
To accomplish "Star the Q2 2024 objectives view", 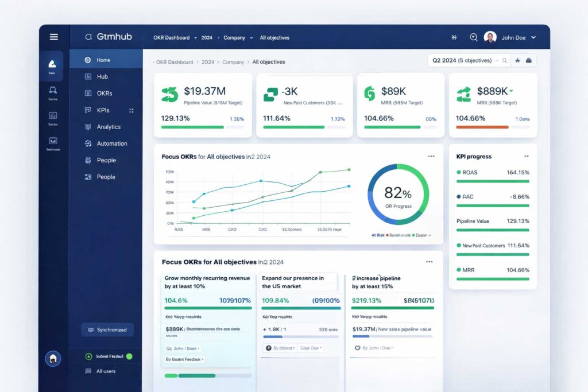I will click(x=516, y=60).
